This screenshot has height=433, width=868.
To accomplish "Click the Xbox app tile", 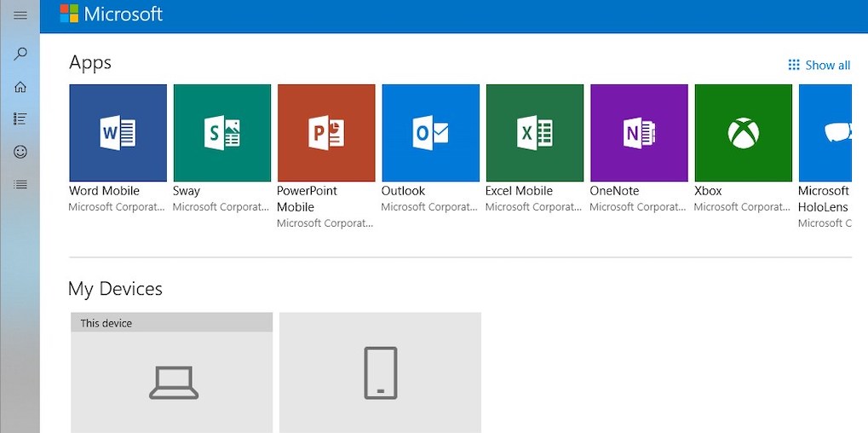I will tap(743, 133).
